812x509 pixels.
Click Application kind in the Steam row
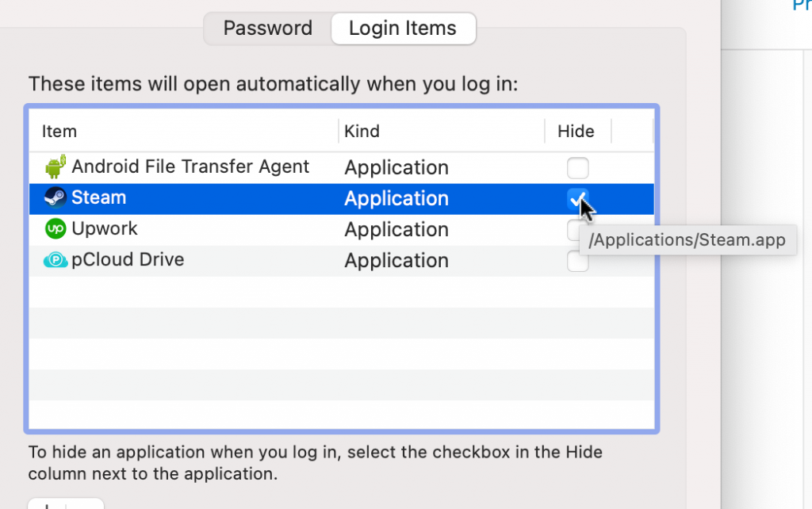[x=396, y=199]
